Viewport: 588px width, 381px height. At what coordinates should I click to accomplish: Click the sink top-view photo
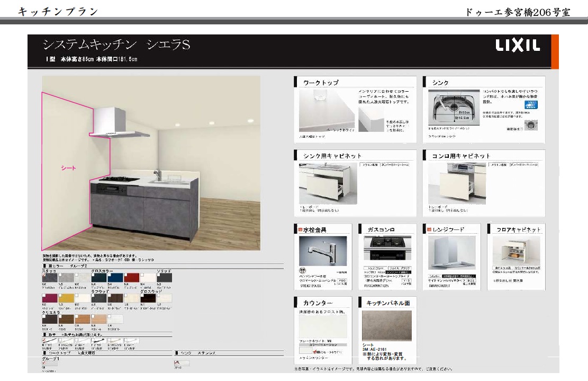coord(454,107)
